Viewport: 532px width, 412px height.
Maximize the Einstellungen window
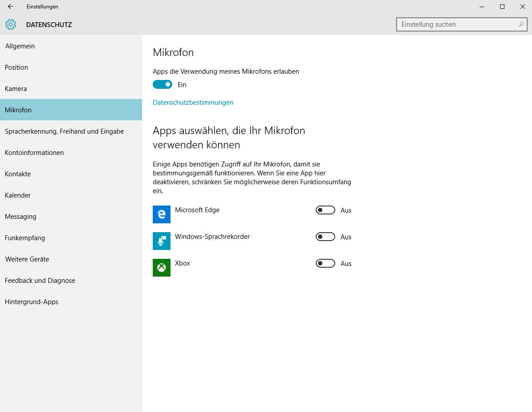tap(502, 7)
